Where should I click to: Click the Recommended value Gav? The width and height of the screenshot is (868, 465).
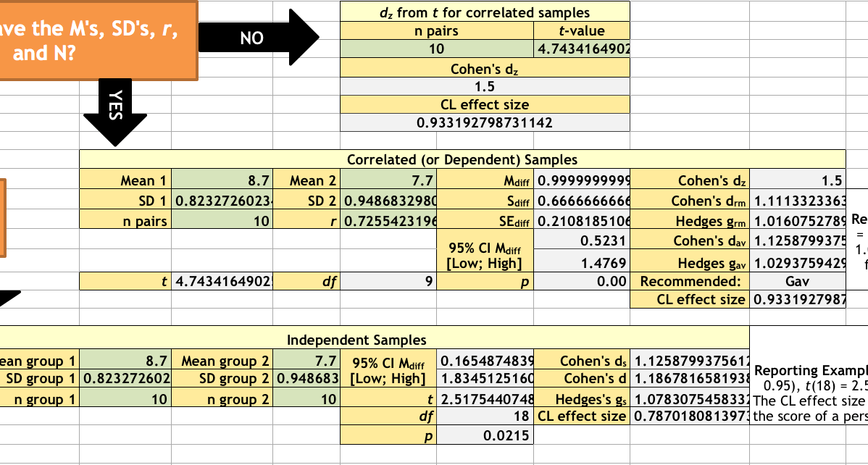pyautogui.click(x=798, y=281)
